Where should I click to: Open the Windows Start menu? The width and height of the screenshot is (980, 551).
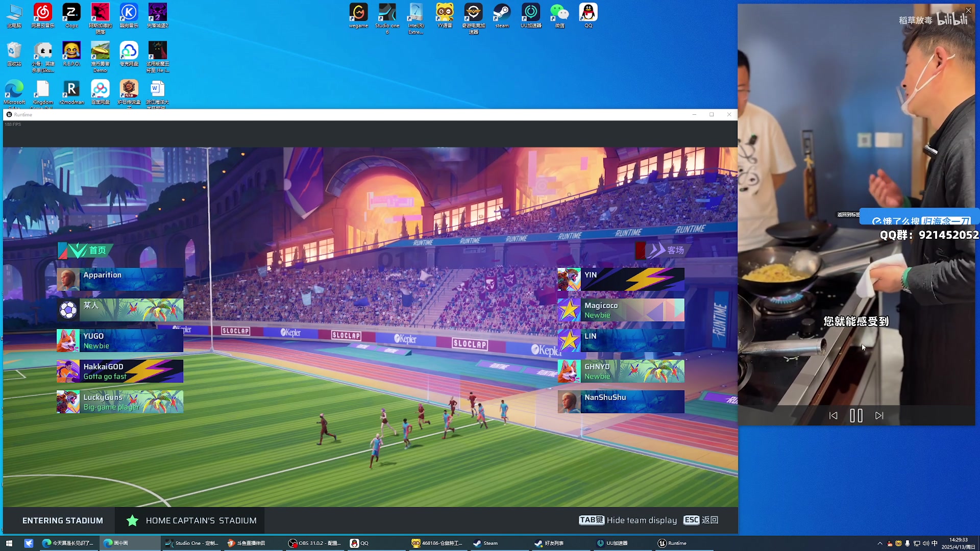[9, 543]
